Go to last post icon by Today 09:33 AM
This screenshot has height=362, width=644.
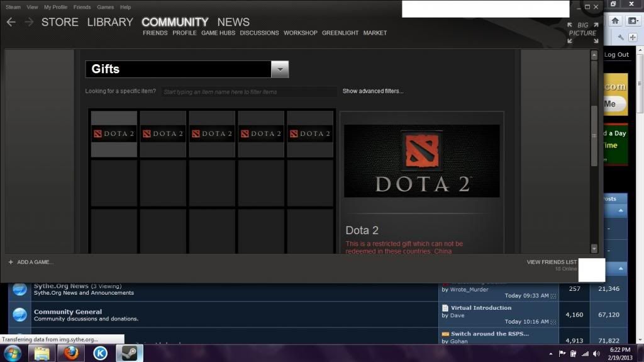pyautogui.click(x=553, y=296)
